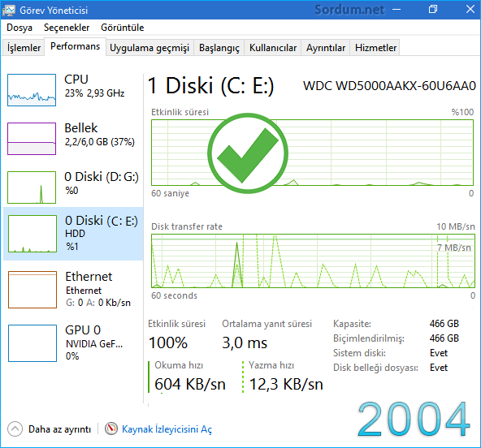This screenshot has height=448, width=481.
Task: Restore down the Görev Yöneticisi window
Action: (x=433, y=10)
